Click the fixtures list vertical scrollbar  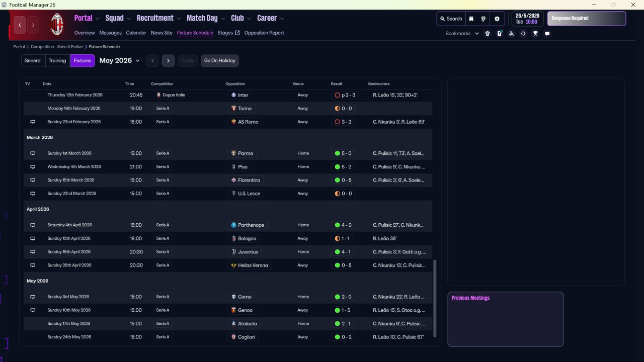435,298
